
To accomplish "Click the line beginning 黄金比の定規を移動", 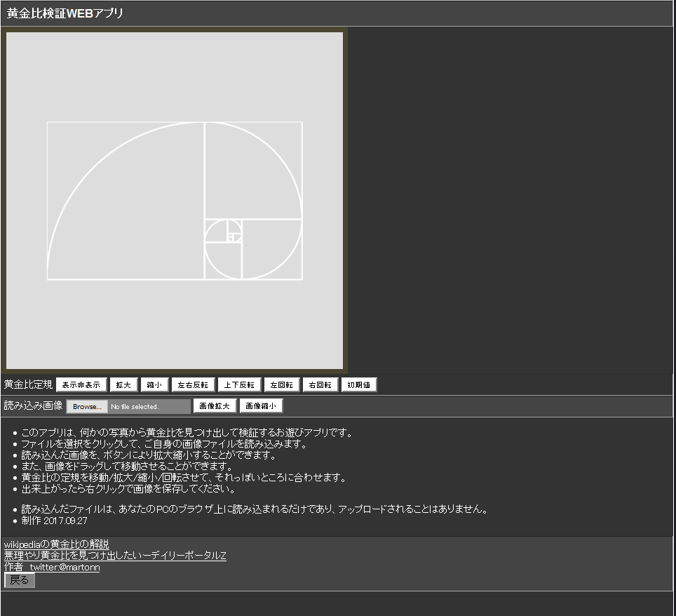I will (x=184, y=478).
